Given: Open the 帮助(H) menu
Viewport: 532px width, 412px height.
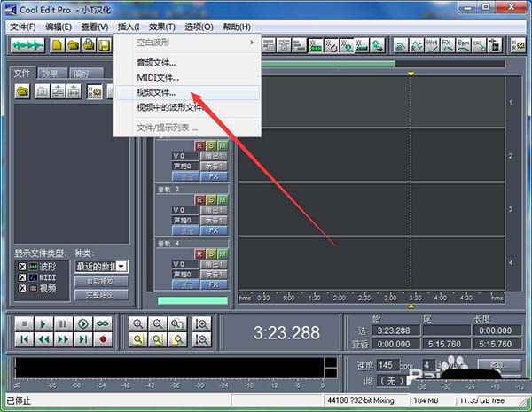Looking at the screenshot, I should click(237, 27).
